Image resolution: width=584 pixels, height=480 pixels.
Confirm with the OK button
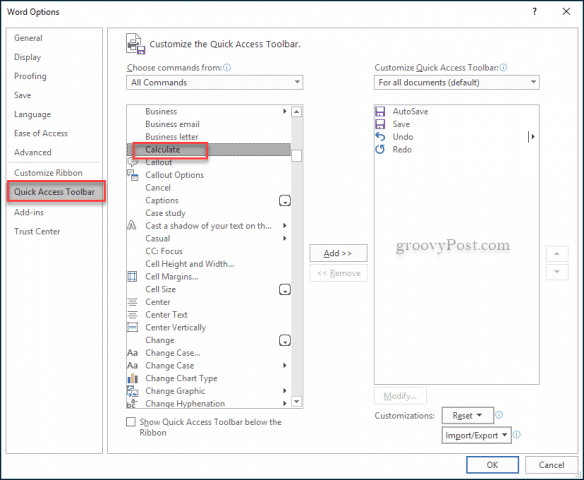492,465
